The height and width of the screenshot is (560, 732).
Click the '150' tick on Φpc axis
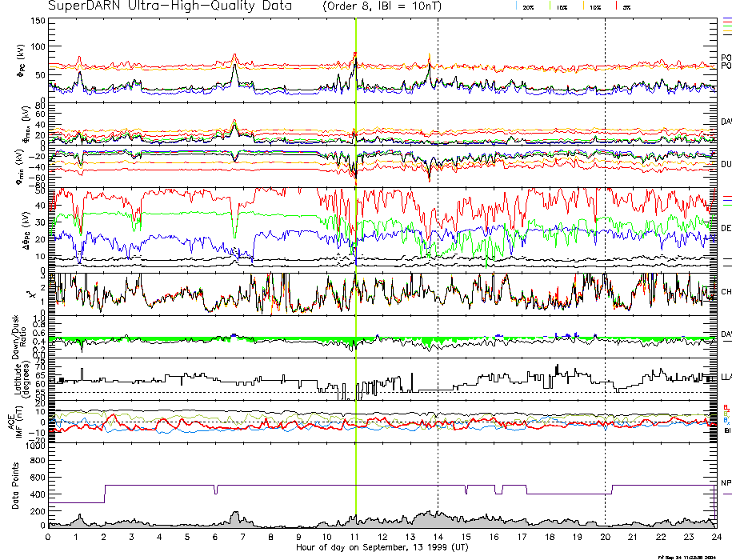[x=38, y=21]
